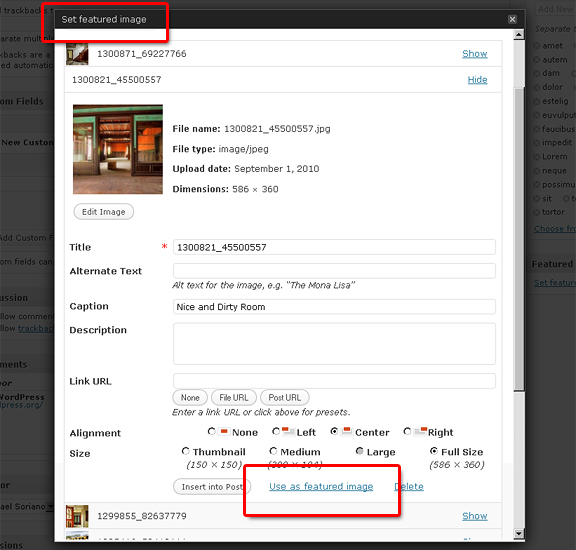Click file name 1300821_45500557.jpg text
576x550 pixels.
(x=277, y=129)
